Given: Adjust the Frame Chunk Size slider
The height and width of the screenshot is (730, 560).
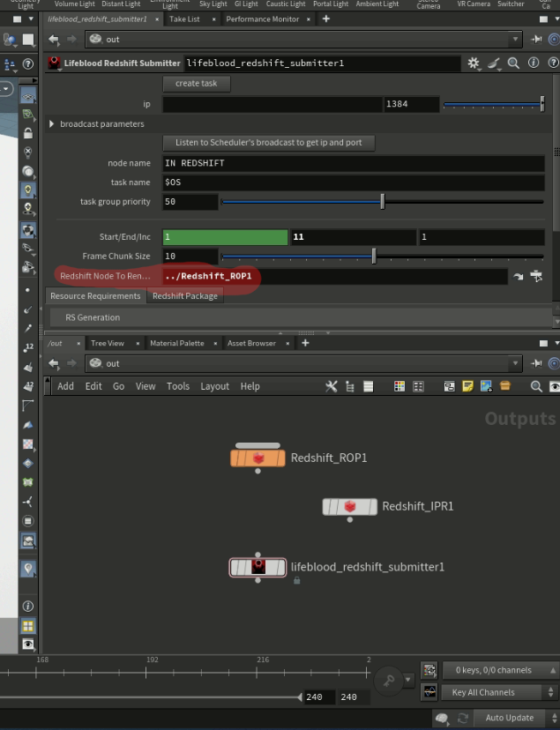Looking at the screenshot, I should (374, 256).
